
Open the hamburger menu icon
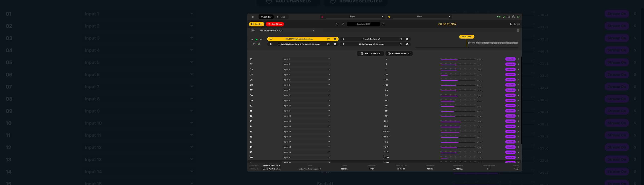click(252, 17)
